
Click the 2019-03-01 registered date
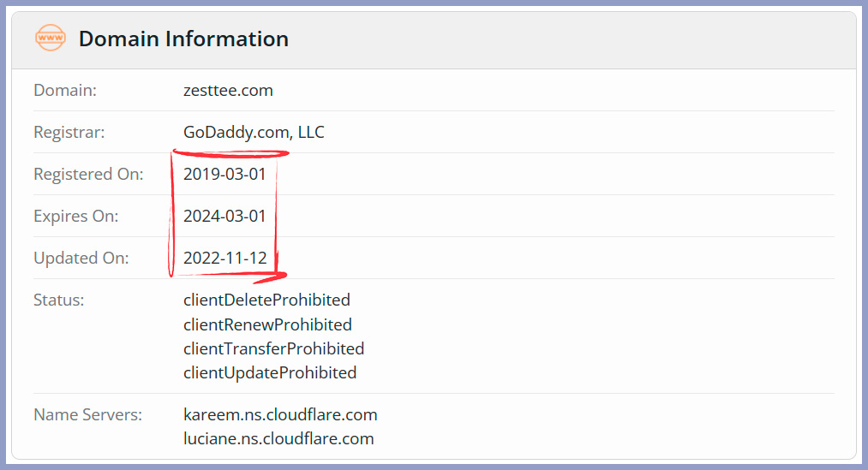coord(224,174)
